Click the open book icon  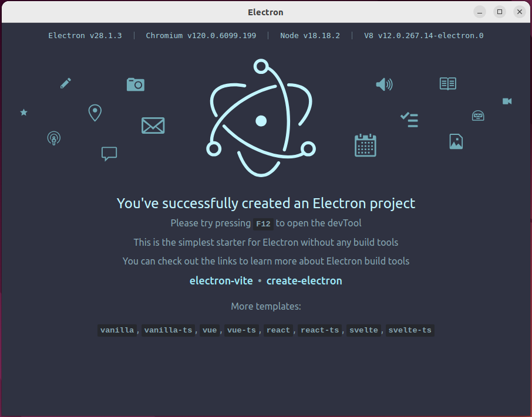447,84
